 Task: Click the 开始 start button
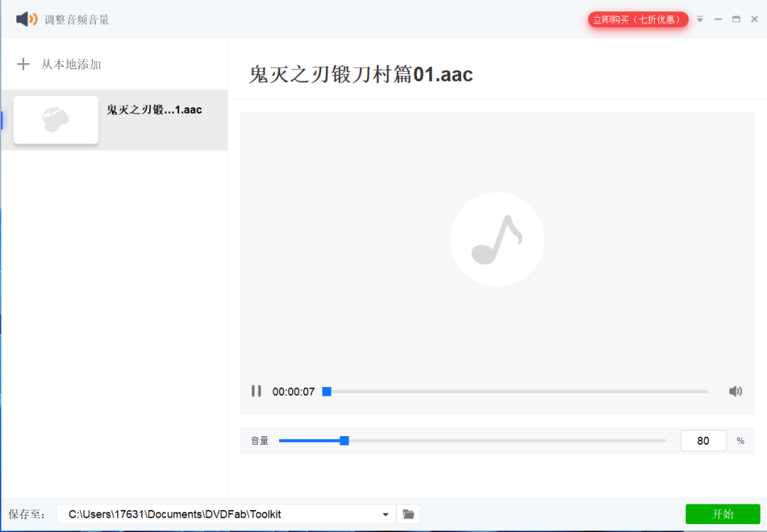723,514
